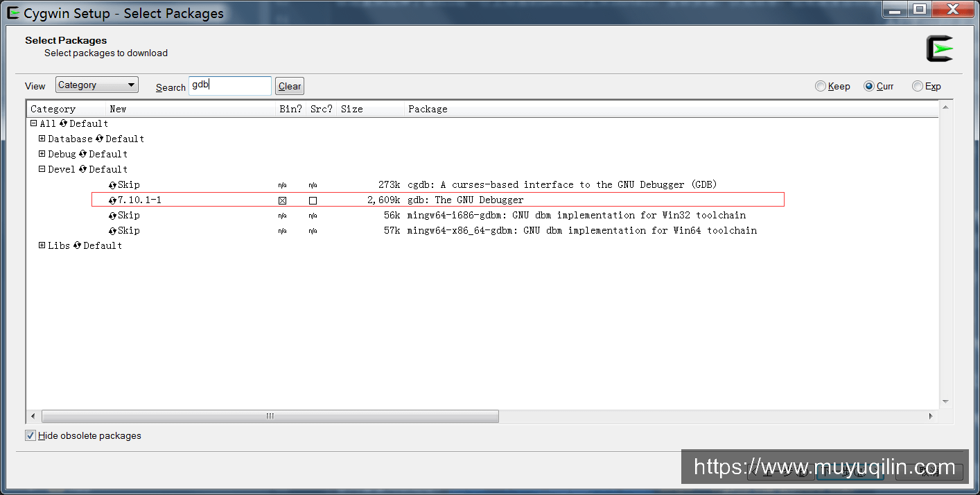This screenshot has height=495, width=980.
Task: Click the Size column header
Action: [371, 109]
